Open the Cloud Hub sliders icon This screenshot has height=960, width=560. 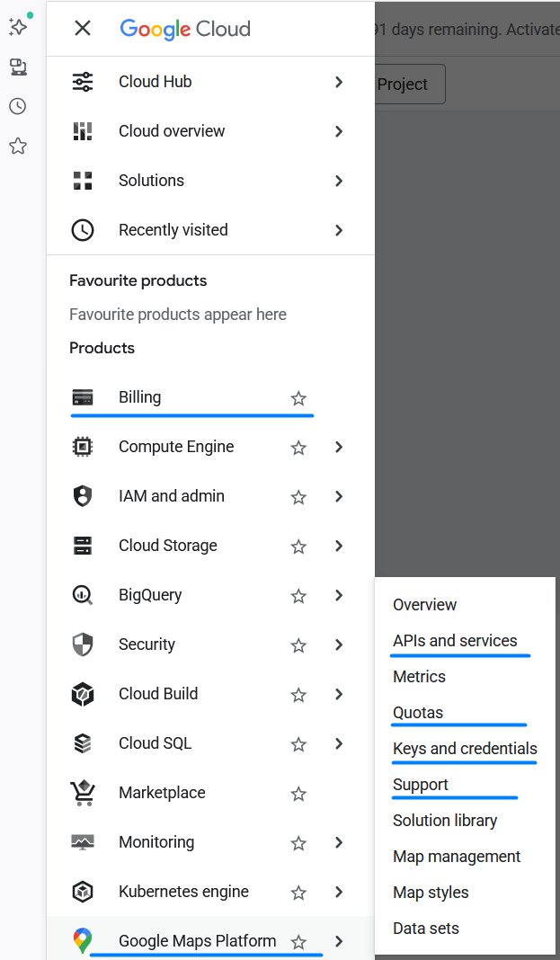click(x=82, y=81)
